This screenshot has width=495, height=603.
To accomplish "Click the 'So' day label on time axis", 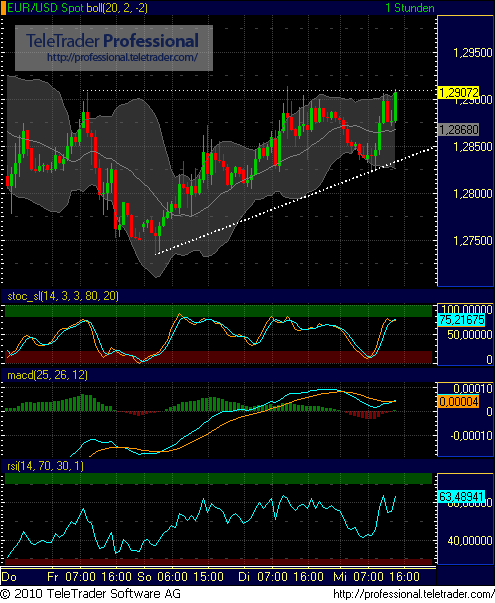I will (144, 577).
